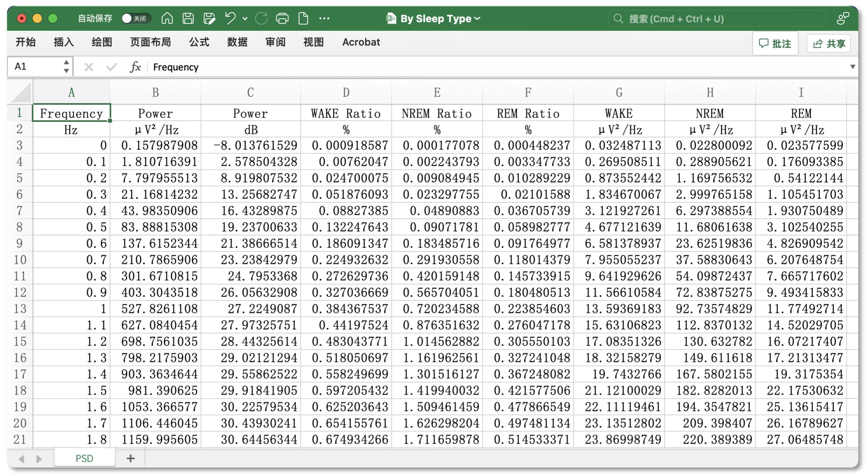Image resolution: width=868 pixels, height=476 pixels.
Task: Click the Save As pencil-disk icon
Action: [209, 18]
